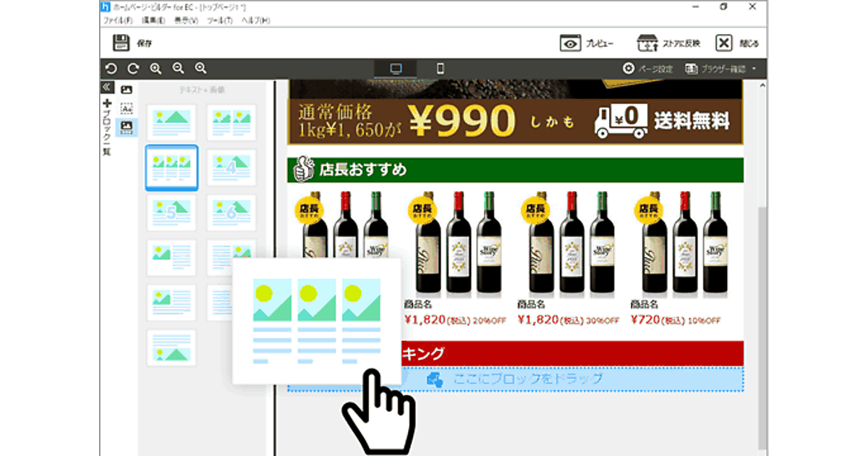Open the Preview (プレビュー) eye icon
Screen dimensions: 868x456
click(571, 43)
